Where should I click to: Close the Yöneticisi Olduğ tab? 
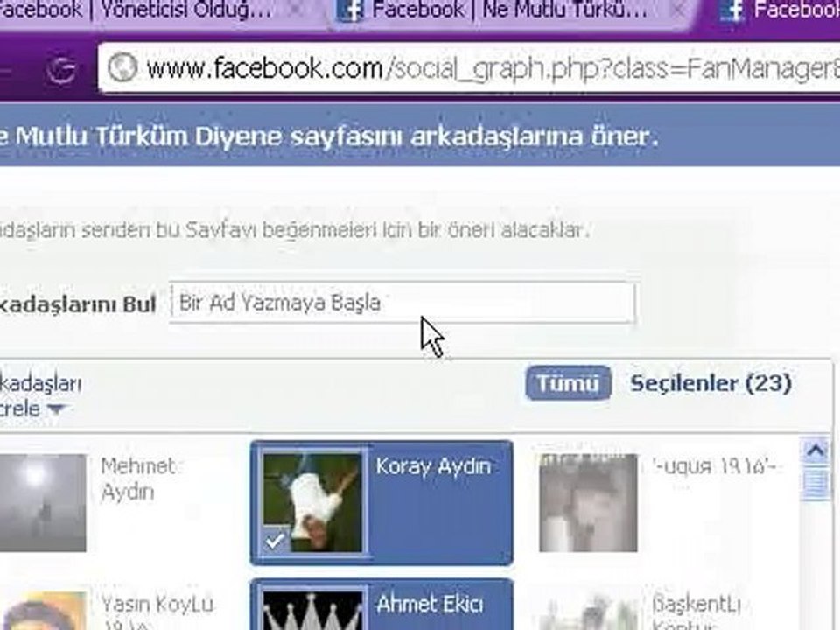(297, 10)
